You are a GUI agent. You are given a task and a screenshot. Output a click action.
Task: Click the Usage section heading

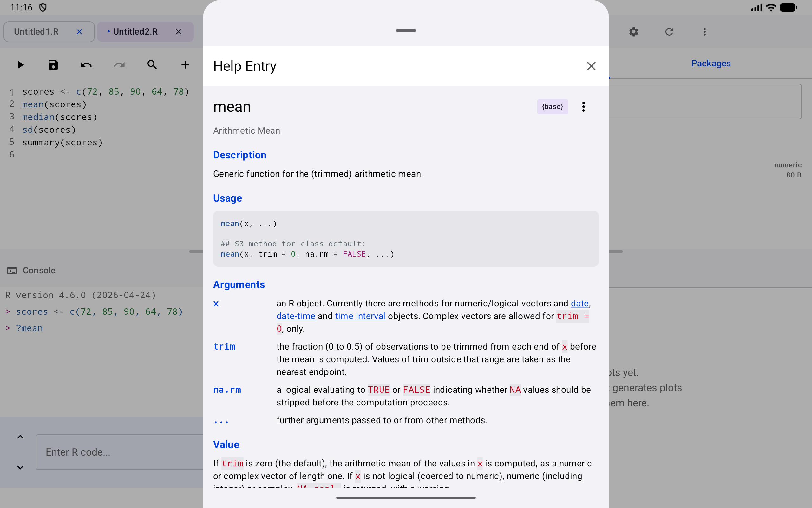pos(227,198)
